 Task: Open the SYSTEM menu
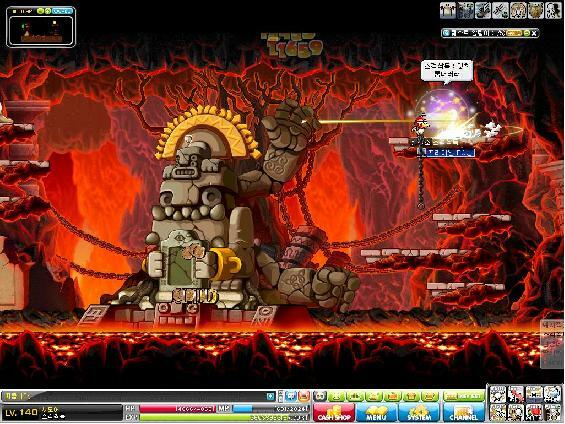[x=419, y=412]
